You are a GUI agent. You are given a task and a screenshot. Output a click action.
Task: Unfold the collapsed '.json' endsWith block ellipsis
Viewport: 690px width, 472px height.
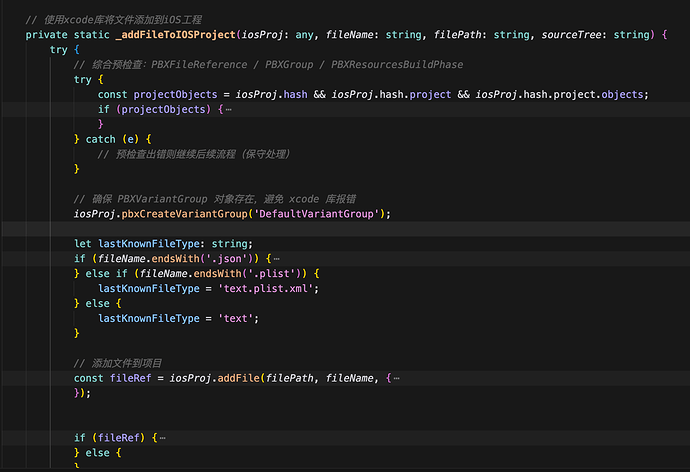(276, 259)
